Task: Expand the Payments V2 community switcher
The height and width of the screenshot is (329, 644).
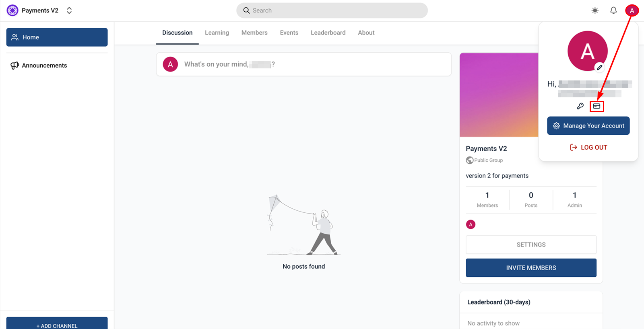Action: (x=69, y=10)
